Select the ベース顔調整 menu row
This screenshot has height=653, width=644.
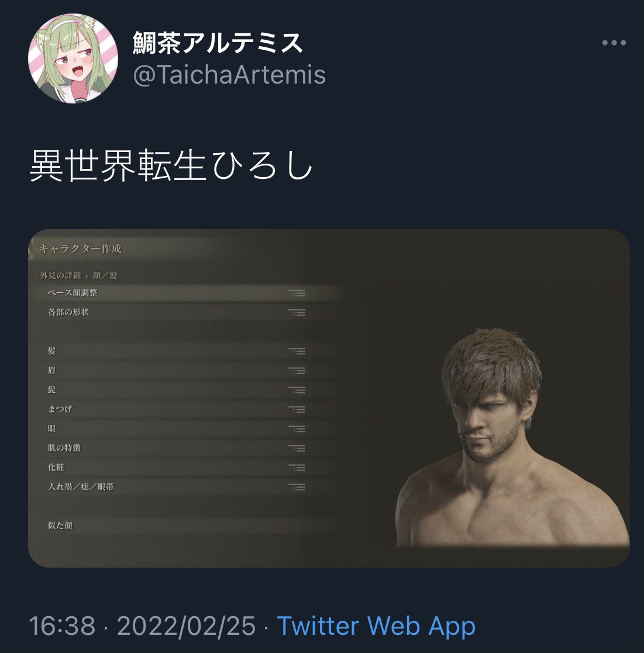[x=187, y=293]
